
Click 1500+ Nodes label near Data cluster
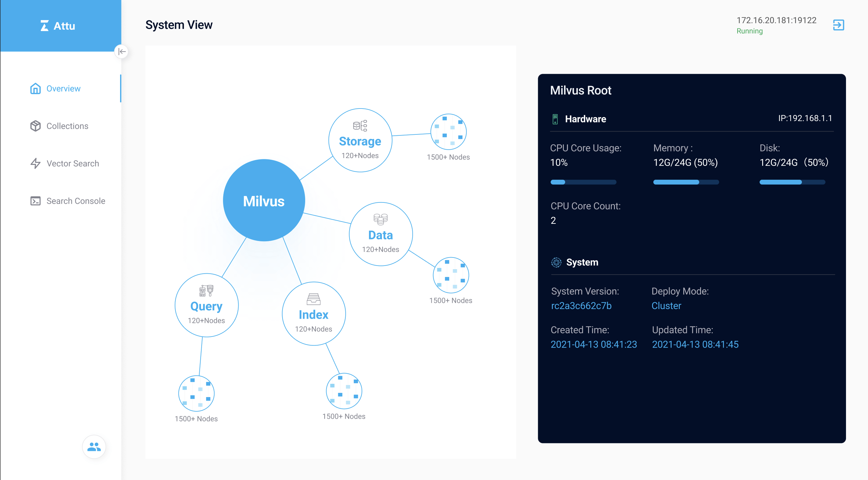(451, 301)
